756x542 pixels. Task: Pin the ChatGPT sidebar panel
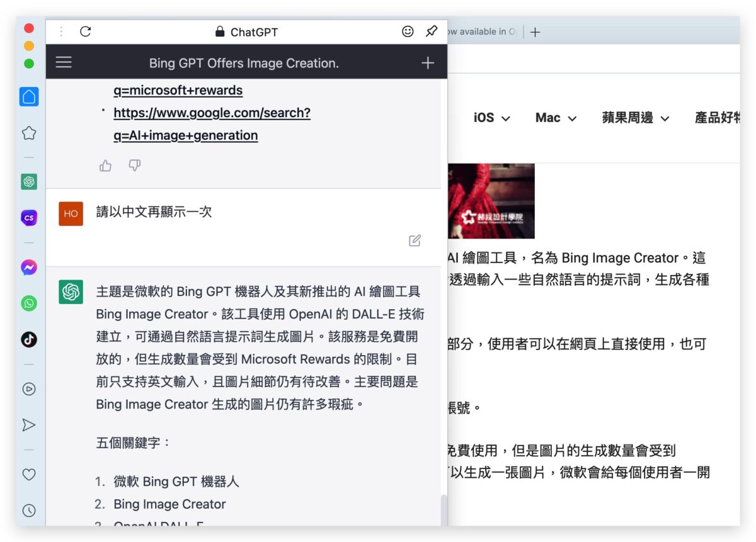point(432,31)
